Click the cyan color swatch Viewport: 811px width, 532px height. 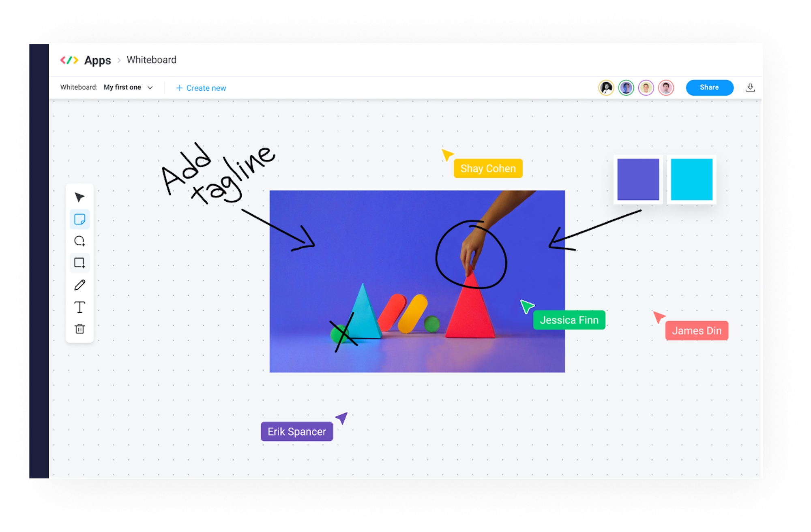tap(691, 178)
